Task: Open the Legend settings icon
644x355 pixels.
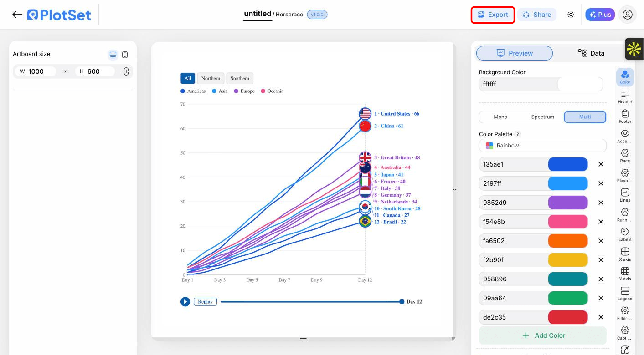Action: coord(625,293)
